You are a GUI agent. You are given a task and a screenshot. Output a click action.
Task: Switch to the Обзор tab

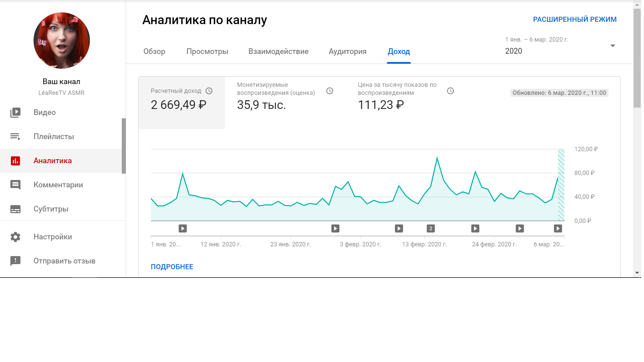(154, 51)
